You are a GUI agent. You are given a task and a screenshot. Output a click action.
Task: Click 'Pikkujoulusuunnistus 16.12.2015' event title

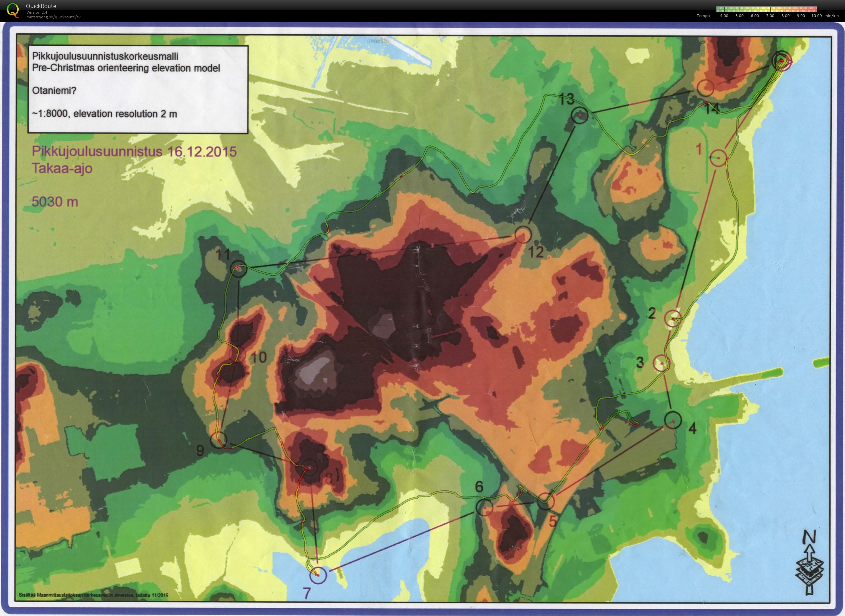[134, 152]
